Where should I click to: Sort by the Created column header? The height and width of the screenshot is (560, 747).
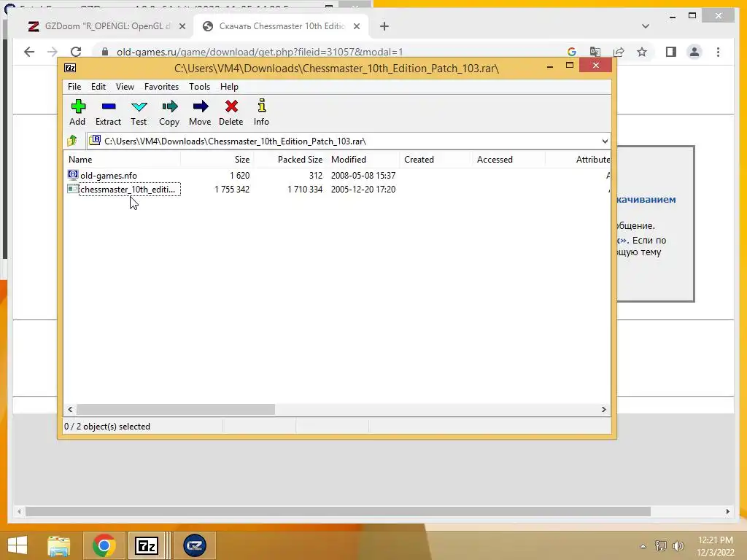(436, 160)
